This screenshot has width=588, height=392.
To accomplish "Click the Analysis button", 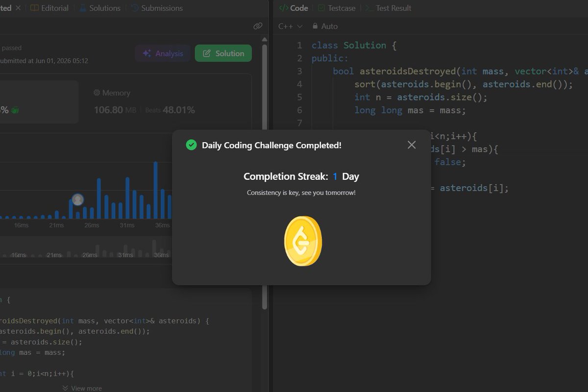I will (163, 53).
